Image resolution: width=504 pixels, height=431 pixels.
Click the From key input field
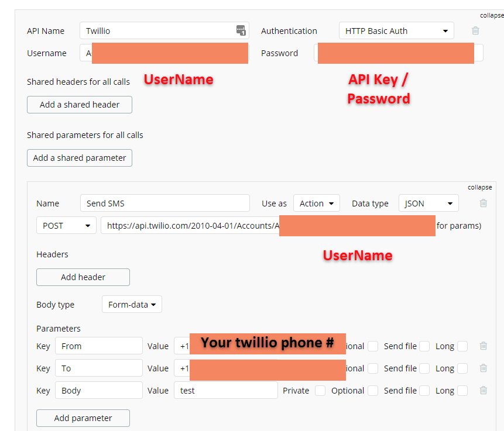[x=99, y=346]
